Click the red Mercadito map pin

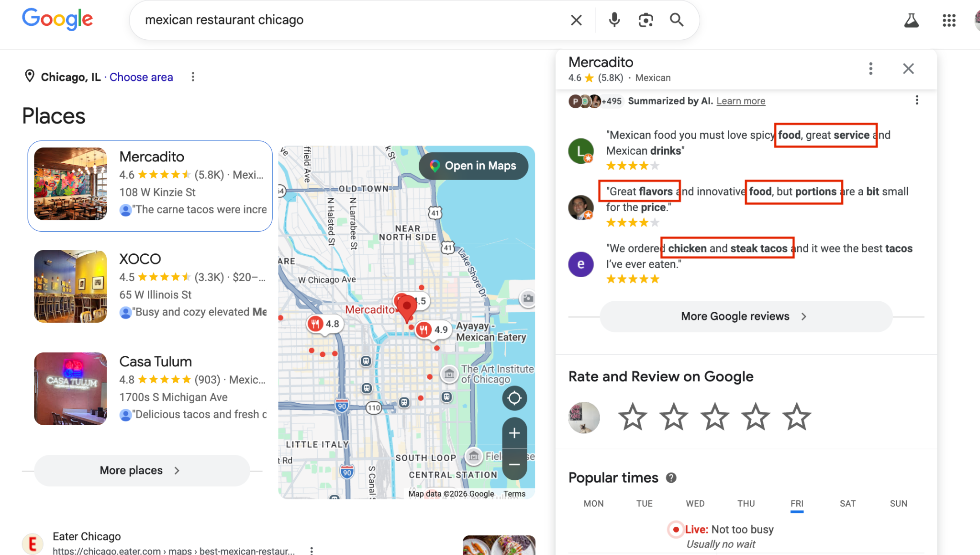tap(407, 308)
